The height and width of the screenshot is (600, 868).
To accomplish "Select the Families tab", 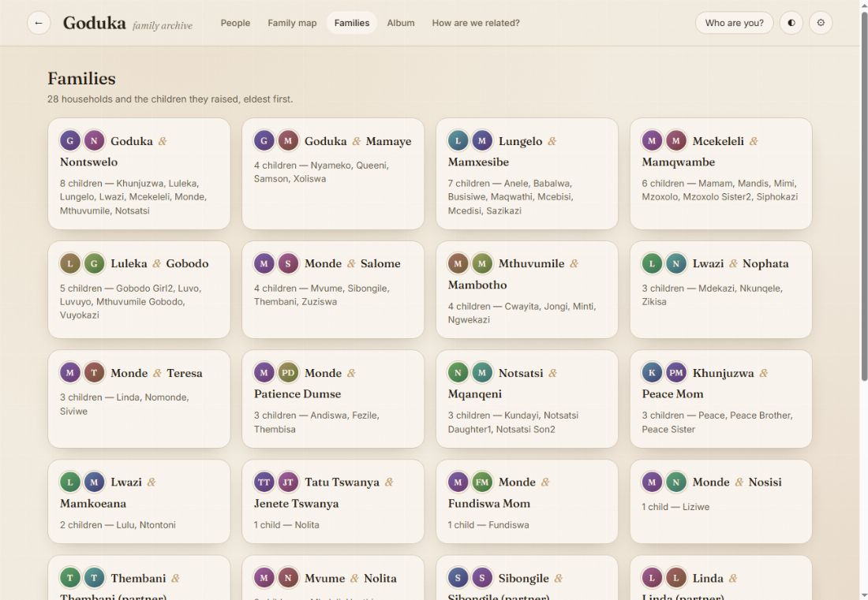I will (x=352, y=23).
